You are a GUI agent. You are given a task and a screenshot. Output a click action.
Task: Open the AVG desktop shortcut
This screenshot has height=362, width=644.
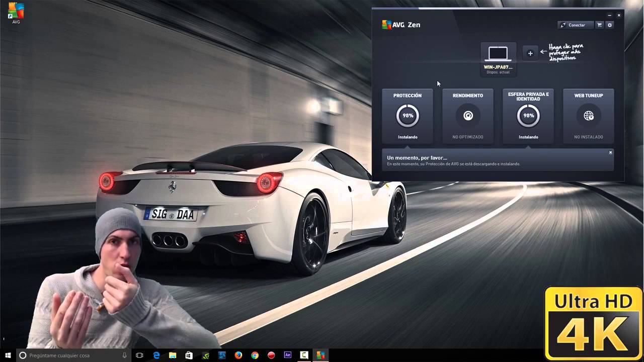pyautogui.click(x=16, y=14)
